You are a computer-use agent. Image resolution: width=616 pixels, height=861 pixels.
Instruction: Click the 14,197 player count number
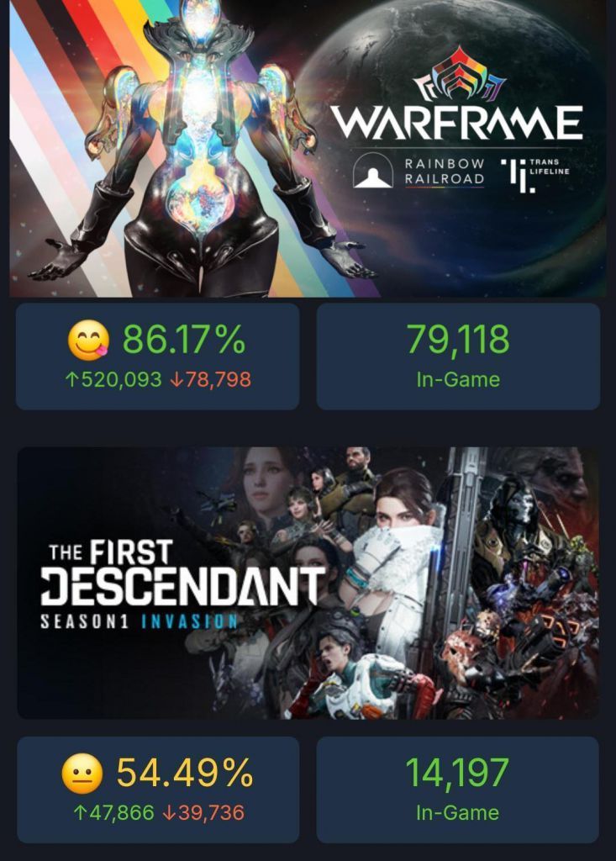pyautogui.click(x=457, y=774)
